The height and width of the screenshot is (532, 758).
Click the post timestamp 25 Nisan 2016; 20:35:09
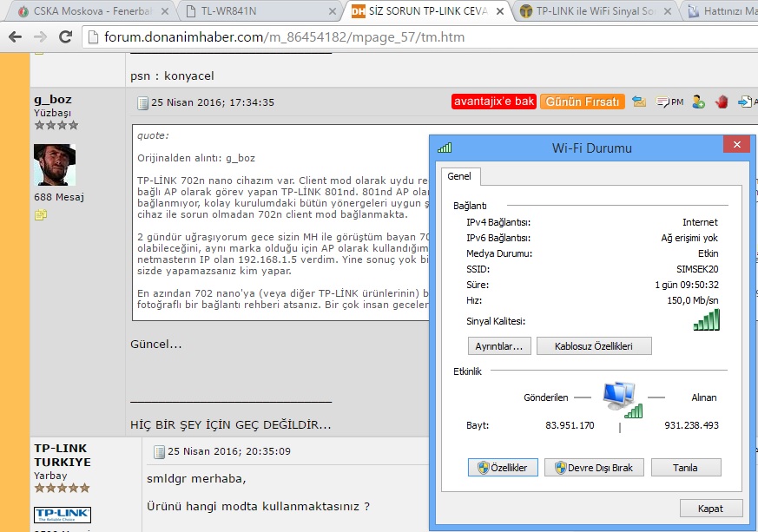pyautogui.click(x=229, y=451)
